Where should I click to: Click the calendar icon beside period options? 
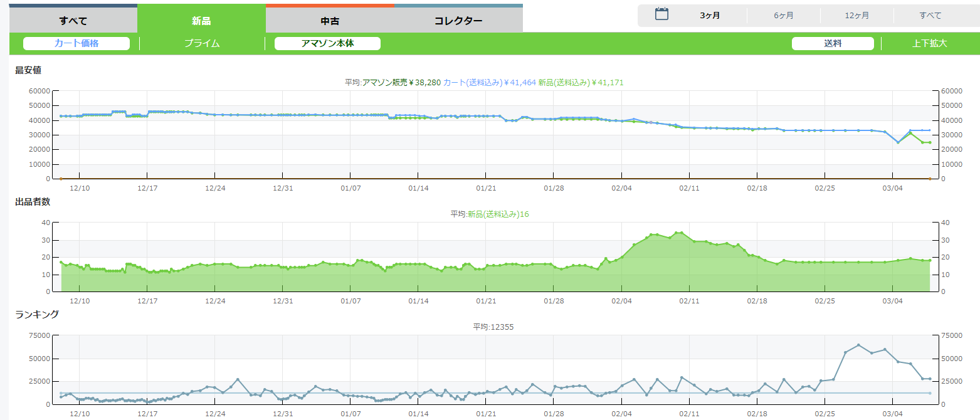pyautogui.click(x=661, y=15)
